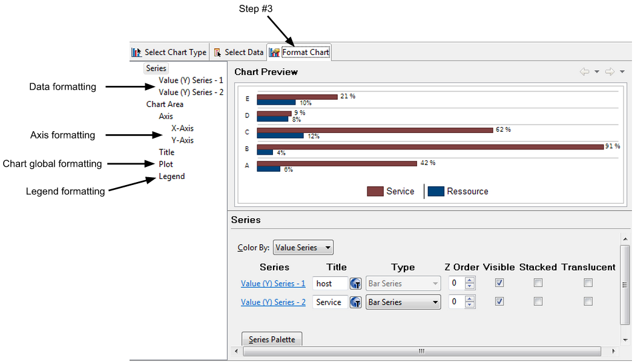
Task: Click the forward navigation arrow in Chart Preview
Action: pos(610,72)
